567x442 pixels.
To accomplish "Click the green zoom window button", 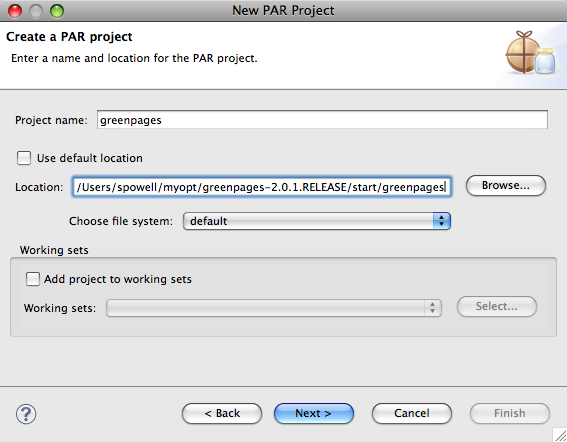I will (x=57, y=11).
